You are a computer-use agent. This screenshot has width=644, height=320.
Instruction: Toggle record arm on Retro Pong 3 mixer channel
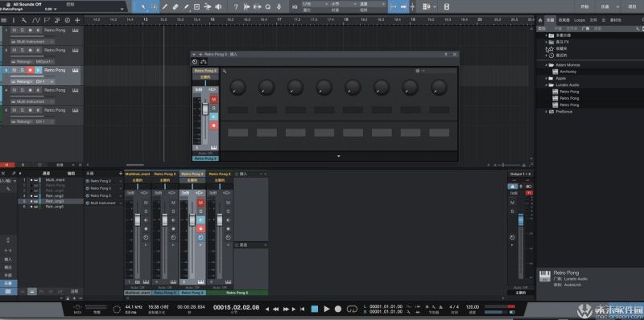pyautogui.click(x=200, y=228)
